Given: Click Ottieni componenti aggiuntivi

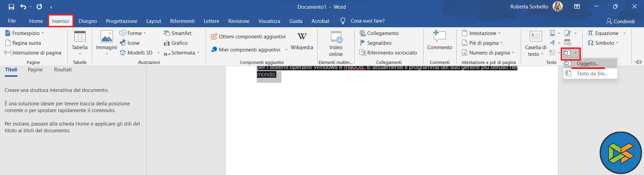Looking at the screenshot, I should point(248,36).
